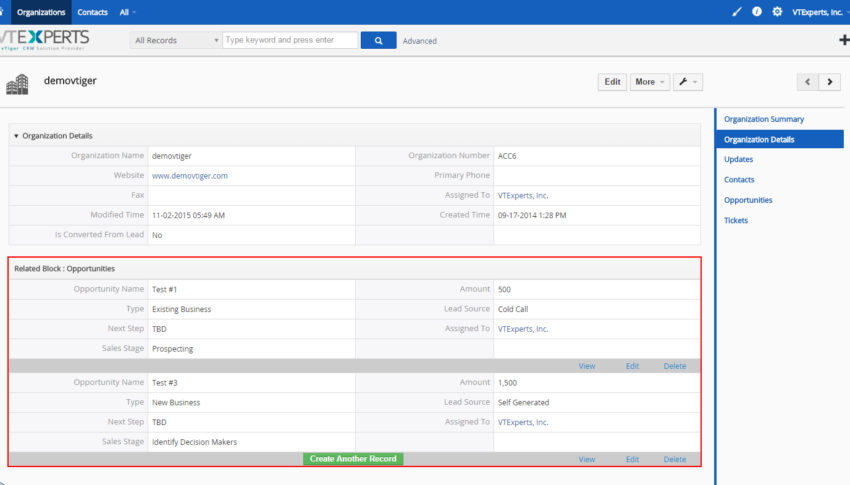
Task: Click the Edit button for demovtiger
Action: point(613,82)
